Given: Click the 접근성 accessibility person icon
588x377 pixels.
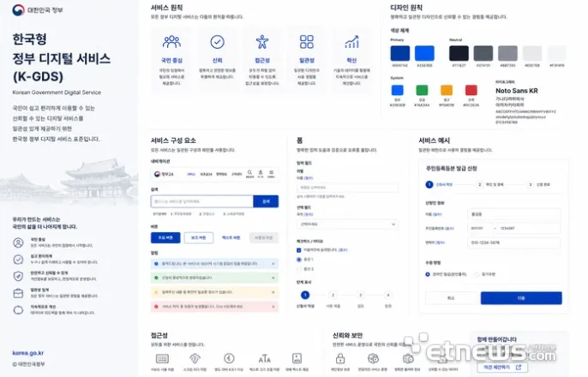Looking at the screenshot, I should point(262,42).
